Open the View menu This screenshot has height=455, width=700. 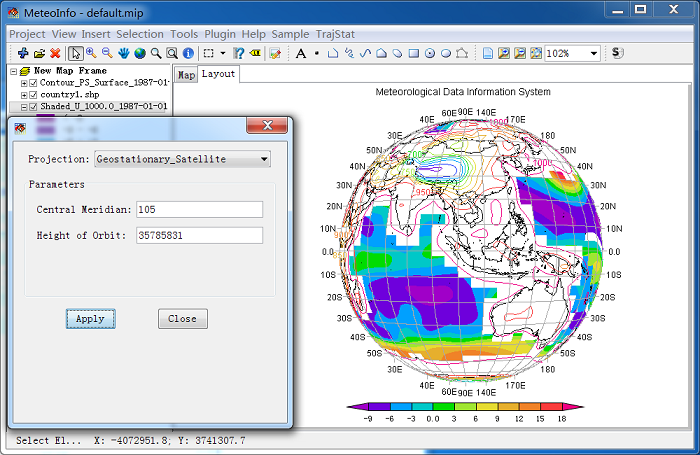point(64,34)
